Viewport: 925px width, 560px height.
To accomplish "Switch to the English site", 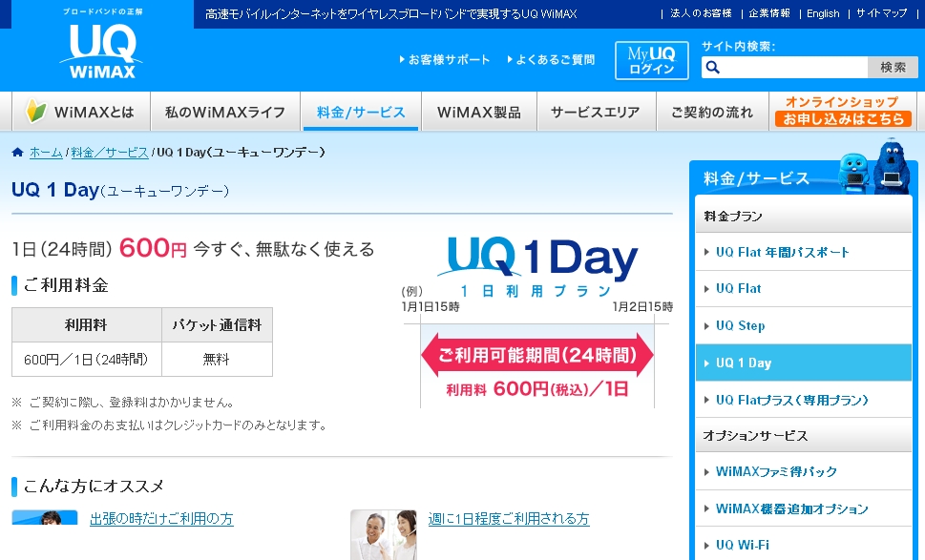I will (x=823, y=13).
